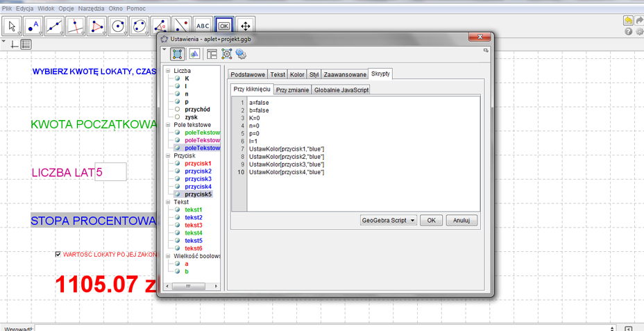Click the Anuluj button
Screen dimensions: 644x331
tap(461, 221)
